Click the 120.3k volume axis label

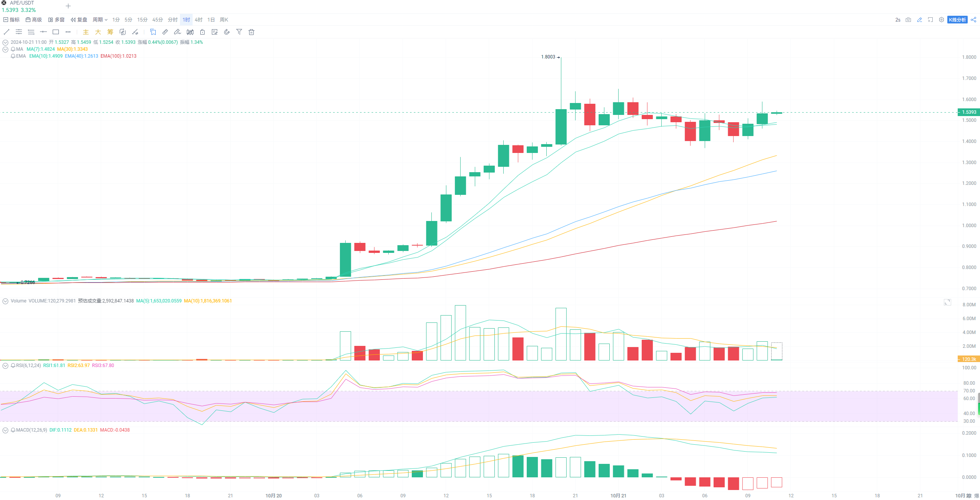pos(968,359)
